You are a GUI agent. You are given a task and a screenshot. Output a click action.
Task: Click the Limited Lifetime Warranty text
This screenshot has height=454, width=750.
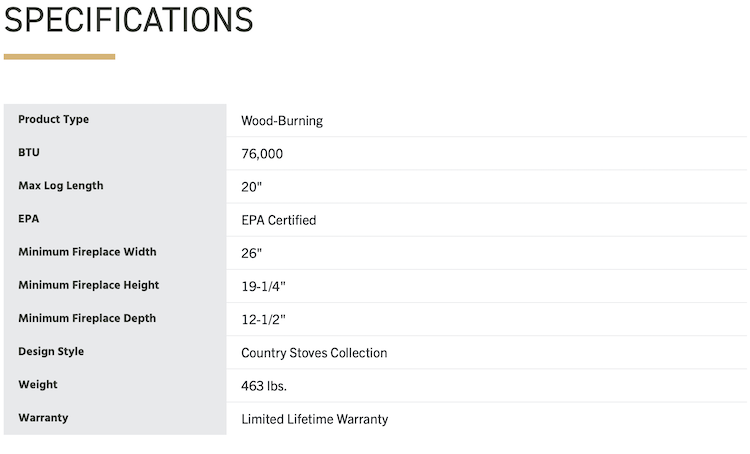314,419
